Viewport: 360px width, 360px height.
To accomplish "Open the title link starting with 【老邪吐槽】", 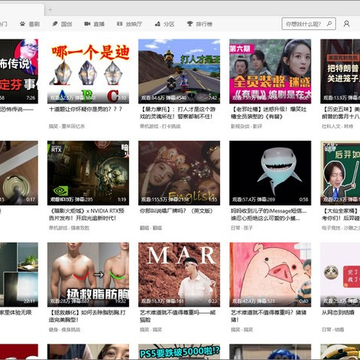I will pyautogui.click(x=268, y=113).
